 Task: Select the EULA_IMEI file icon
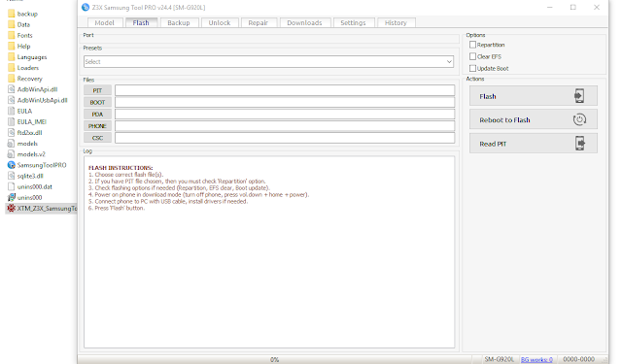[12, 121]
